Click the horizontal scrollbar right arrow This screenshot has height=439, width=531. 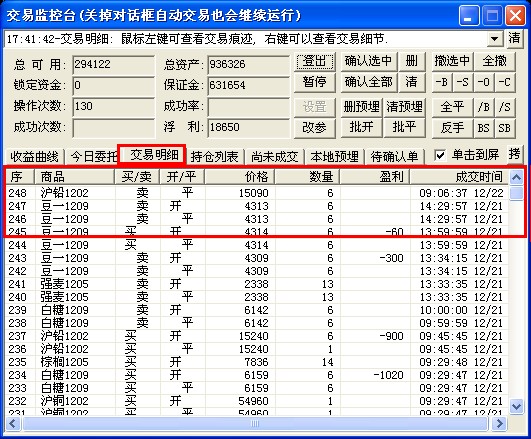500,423
